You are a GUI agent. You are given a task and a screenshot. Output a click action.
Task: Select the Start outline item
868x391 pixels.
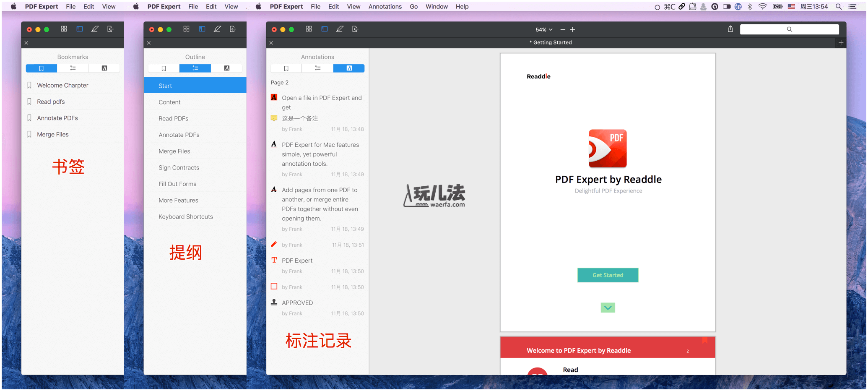click(195, 86)
